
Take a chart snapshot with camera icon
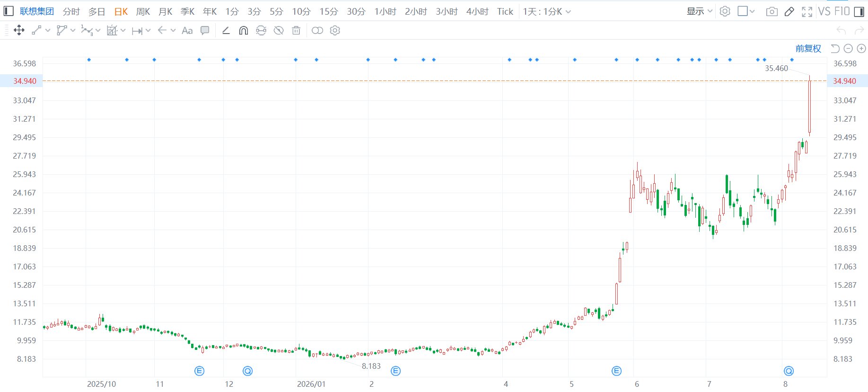click(x=772, y=11)
